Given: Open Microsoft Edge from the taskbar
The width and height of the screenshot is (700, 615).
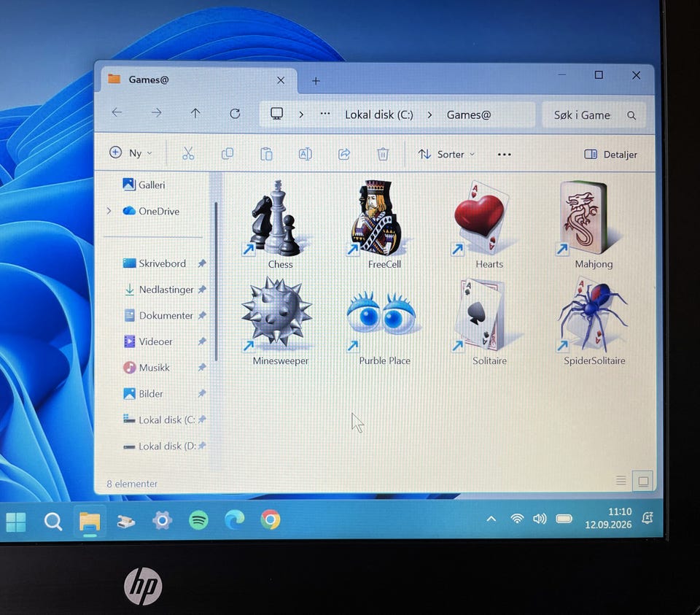Looking at the screenshot, I should [234, 520].
